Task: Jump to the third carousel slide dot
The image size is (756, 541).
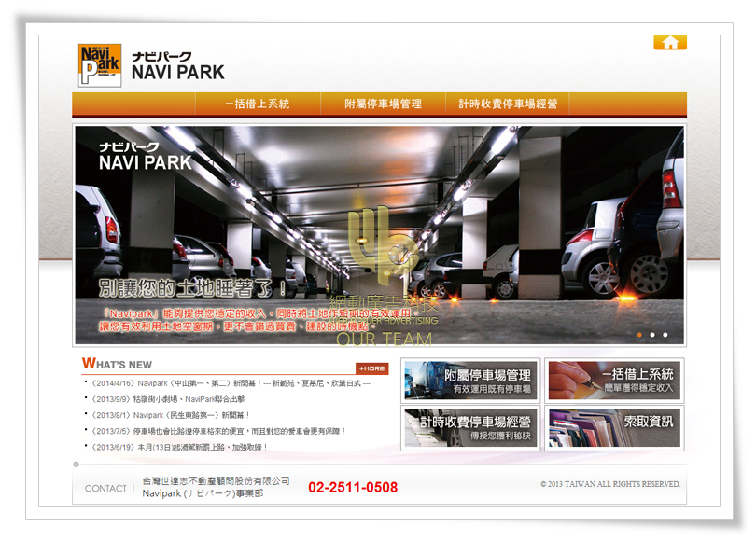Action: click(x=665, y=334)
